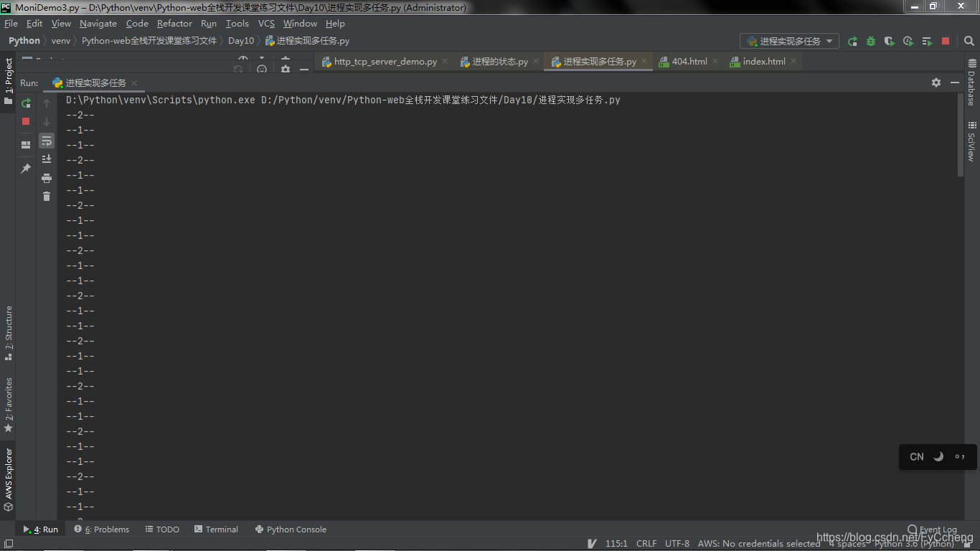Change UTF-8 file encoding in status bar
980x551 pixels.
pos(677,544)
